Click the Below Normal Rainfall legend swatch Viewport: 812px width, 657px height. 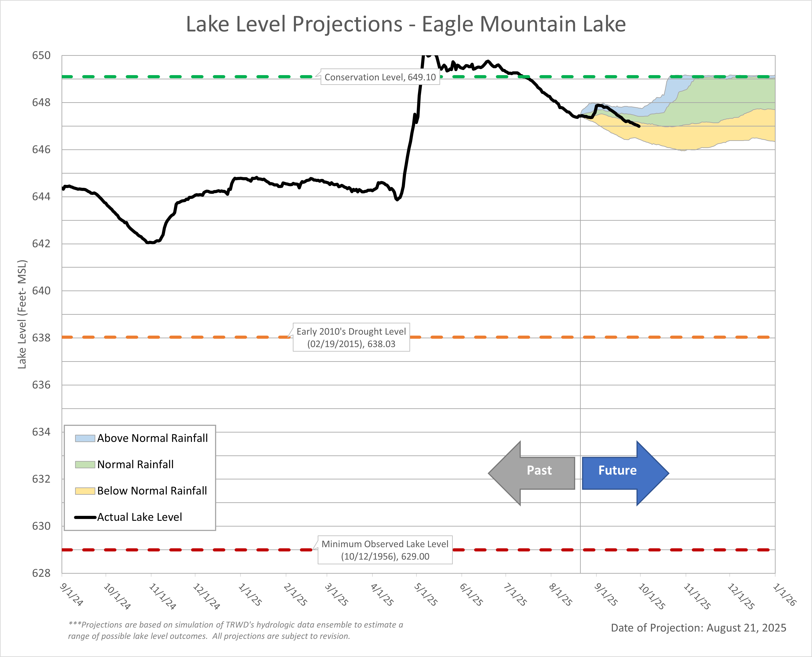point(85,491)
